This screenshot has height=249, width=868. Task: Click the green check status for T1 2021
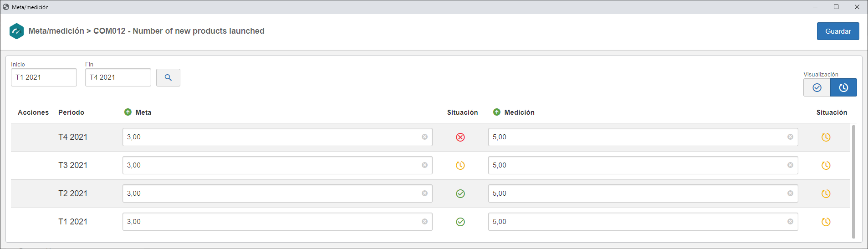[x=460, y=222]
